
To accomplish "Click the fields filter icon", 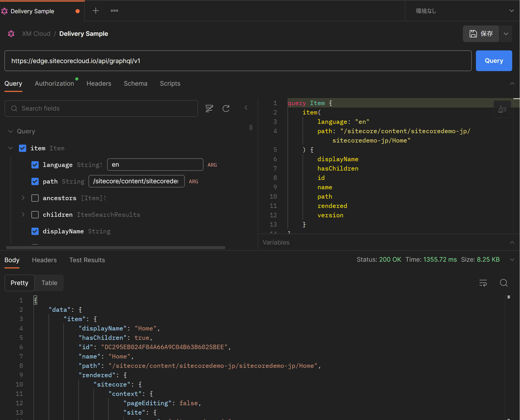I will (209, 109).
